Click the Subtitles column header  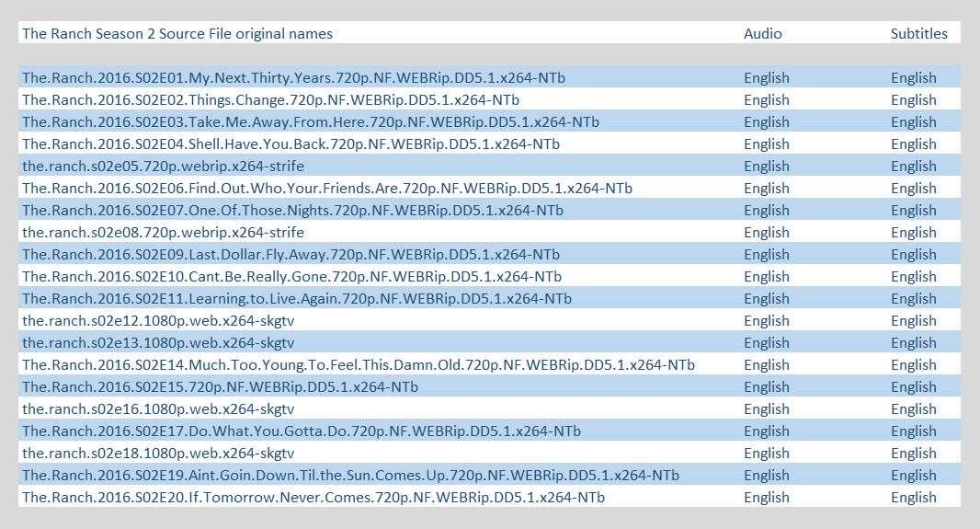click(918, 34)
